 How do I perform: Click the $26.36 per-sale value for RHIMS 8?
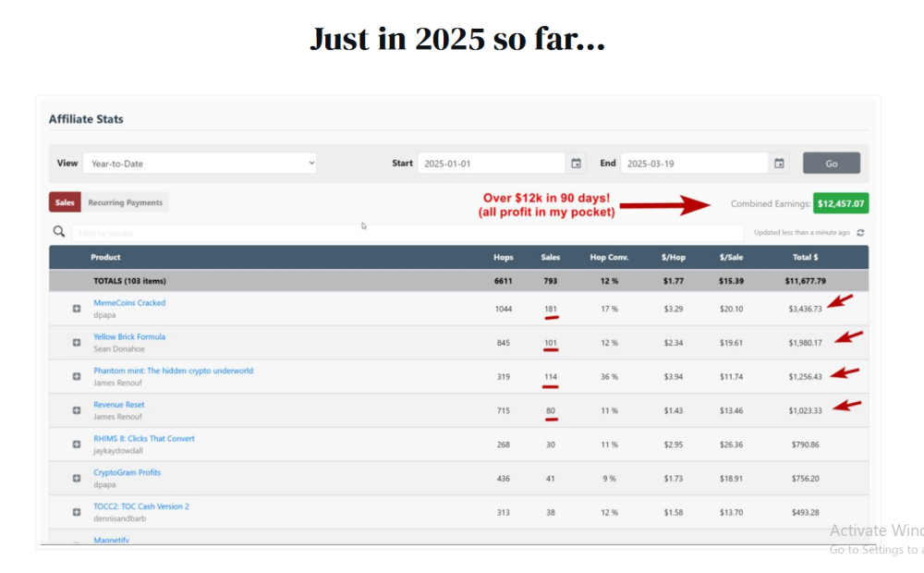pos(731,445)
